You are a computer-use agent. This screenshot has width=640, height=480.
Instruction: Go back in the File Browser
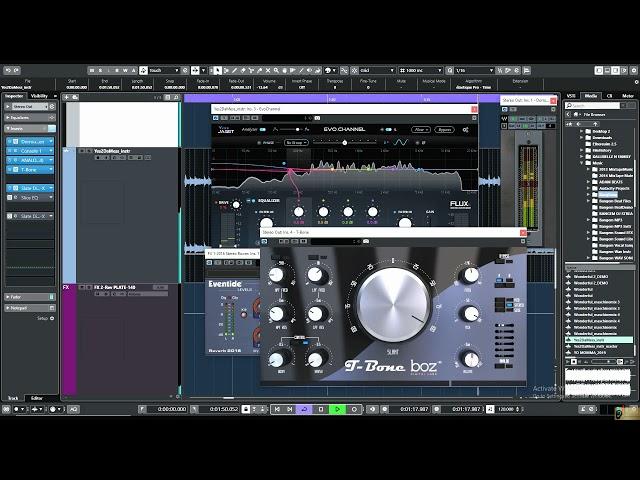568,114
